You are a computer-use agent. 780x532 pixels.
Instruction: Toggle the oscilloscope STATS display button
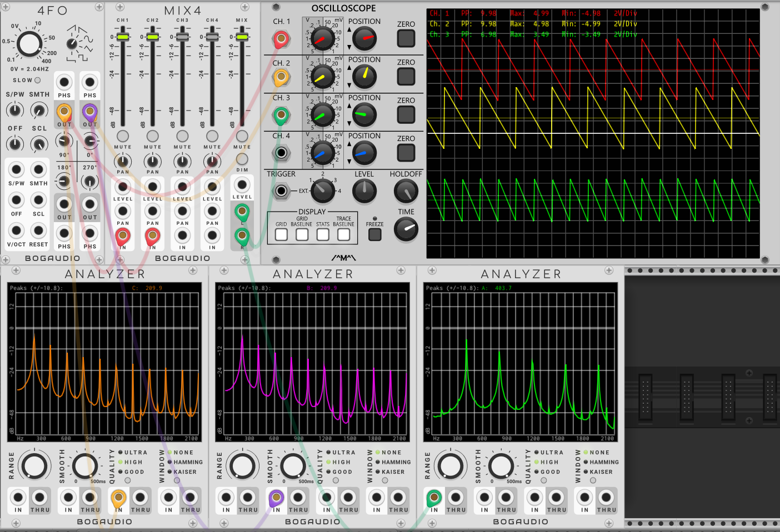click(x=323, y=234)
